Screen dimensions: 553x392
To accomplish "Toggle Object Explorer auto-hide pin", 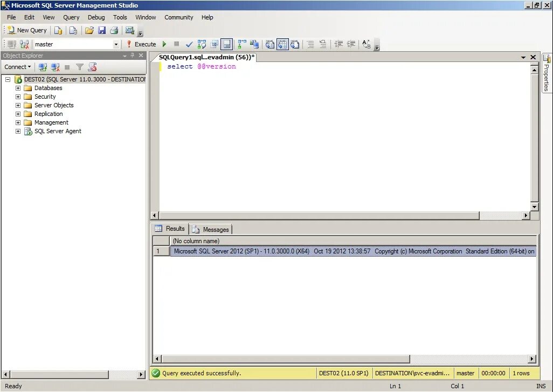I will 133,56.
